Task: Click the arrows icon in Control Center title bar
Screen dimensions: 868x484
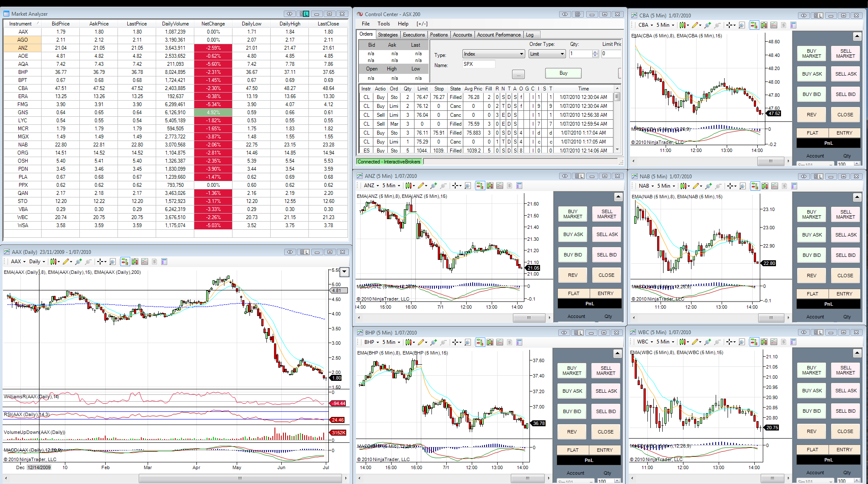Action: 565,14
